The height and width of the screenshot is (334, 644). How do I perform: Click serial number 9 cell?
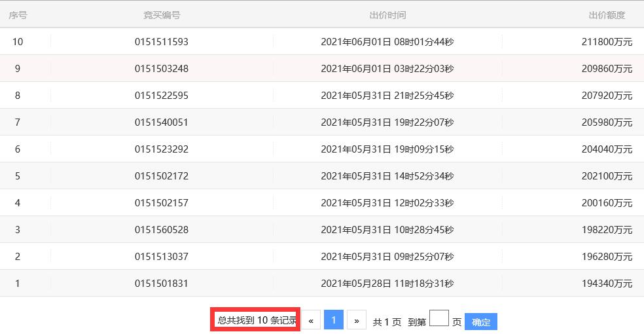coord(18,69)
